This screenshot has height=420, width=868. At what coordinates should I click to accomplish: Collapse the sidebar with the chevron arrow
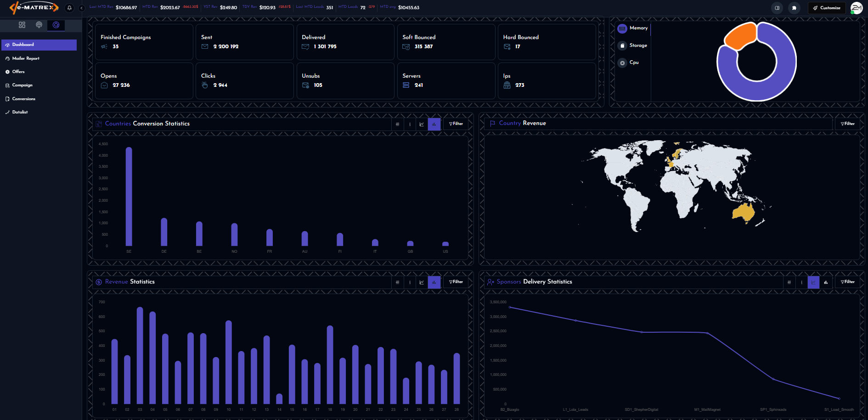82,8
